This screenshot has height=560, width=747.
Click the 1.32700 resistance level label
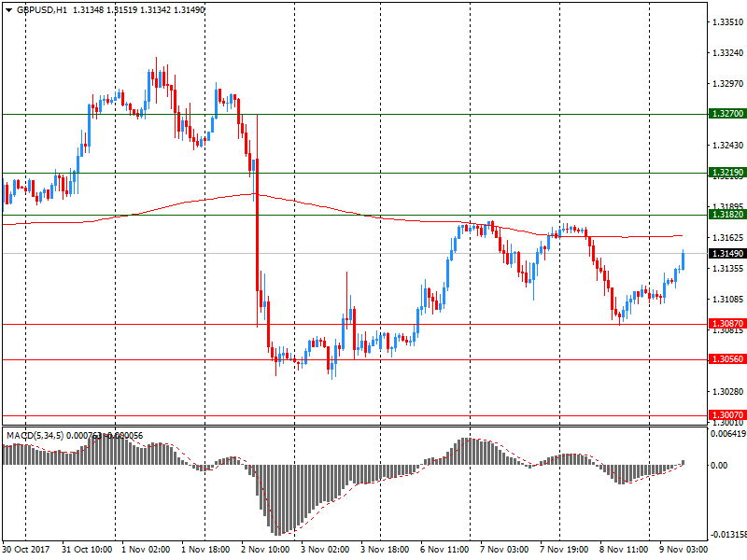coord(727,114)
